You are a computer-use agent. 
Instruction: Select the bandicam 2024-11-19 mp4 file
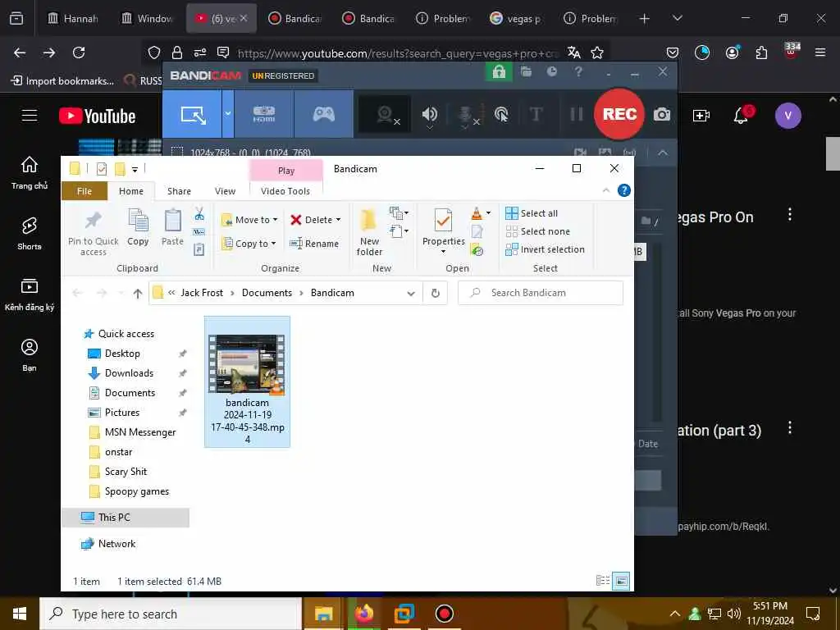(x=247, y=381)
